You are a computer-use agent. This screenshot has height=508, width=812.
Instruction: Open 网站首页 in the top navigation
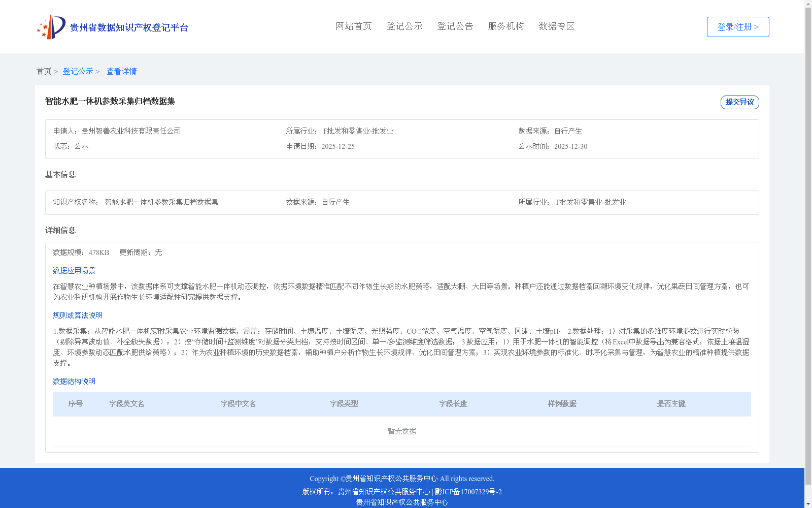[x=354, y=26]
